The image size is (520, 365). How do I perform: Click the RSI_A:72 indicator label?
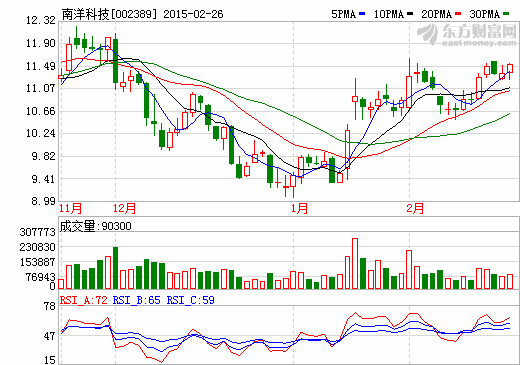84,300
